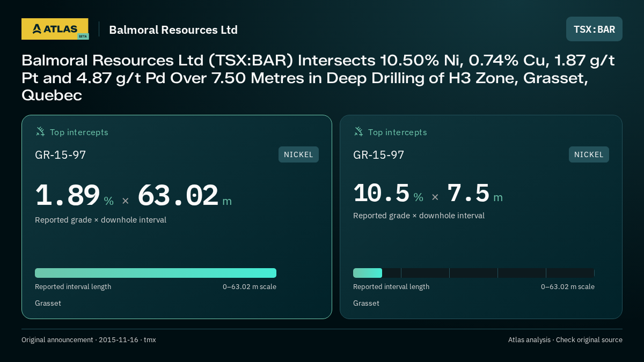Click 'Reported grade × downhole interval' in left card
This screenshot has height=362, width=644.
pos(100,220)
